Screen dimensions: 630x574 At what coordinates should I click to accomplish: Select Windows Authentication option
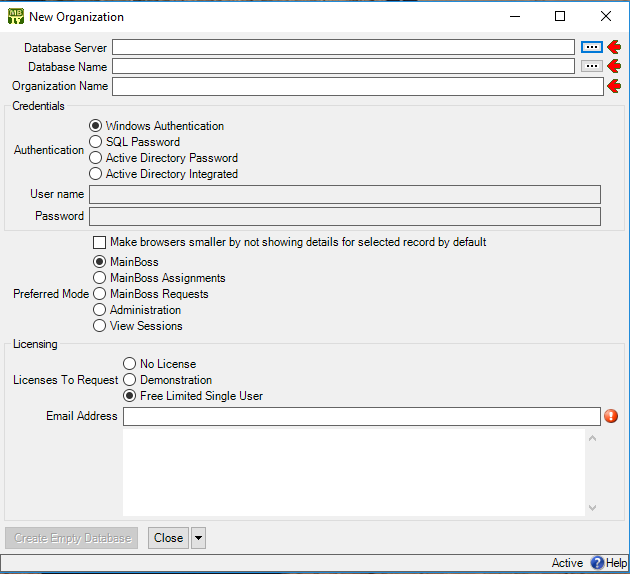tap(157, 126)
